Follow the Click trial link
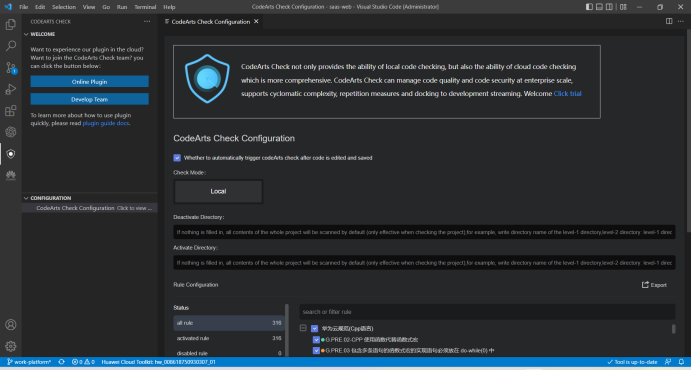The width and height of the screenshot is (692, 371). click(x=567, y=94)
